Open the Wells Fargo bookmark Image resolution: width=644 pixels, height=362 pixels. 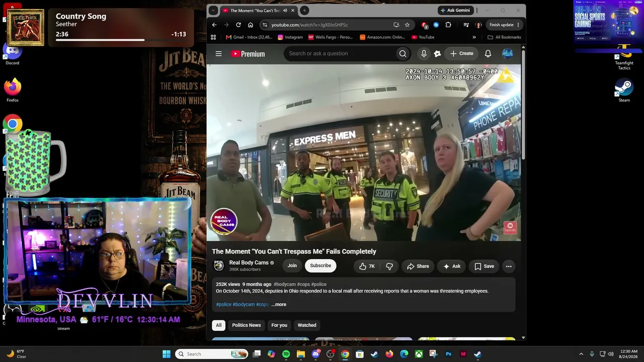(330, 37)
